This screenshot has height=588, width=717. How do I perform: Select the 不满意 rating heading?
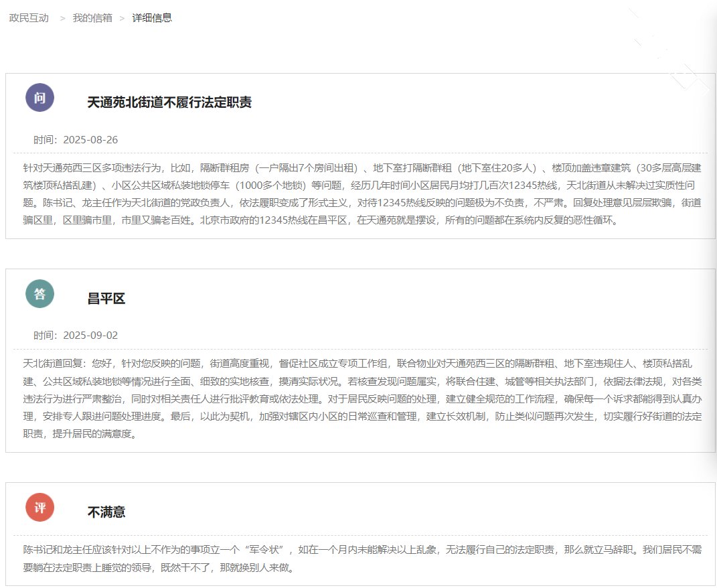106,512
